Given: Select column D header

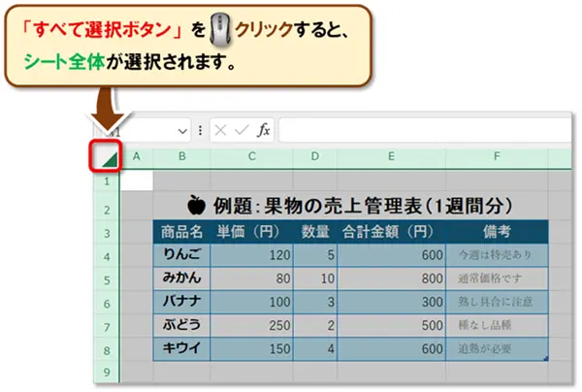Looking at the screenshot, I should [315, 156].
